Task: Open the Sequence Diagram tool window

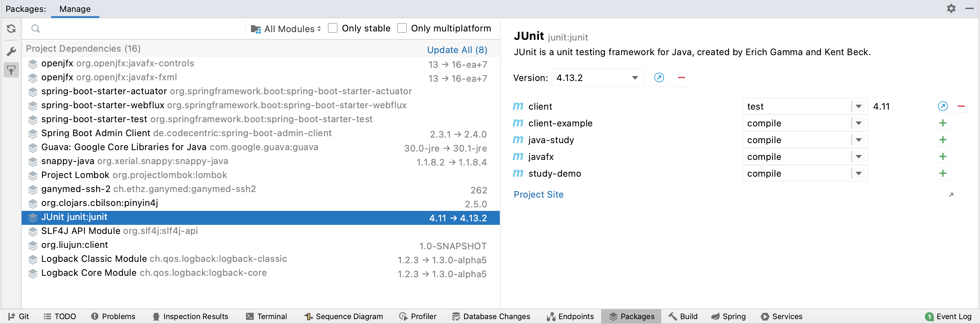Action: coord(344,316)
